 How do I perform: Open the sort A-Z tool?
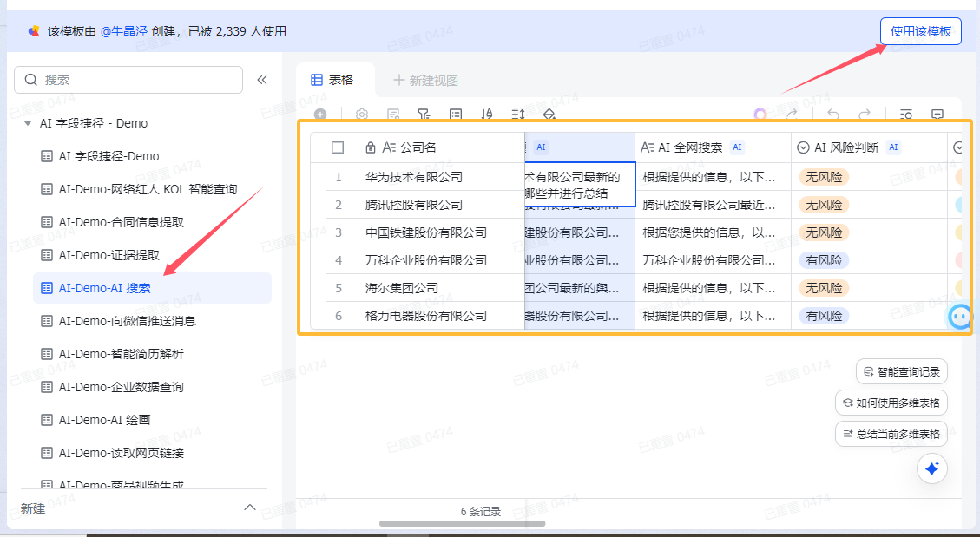click(487, 115)
